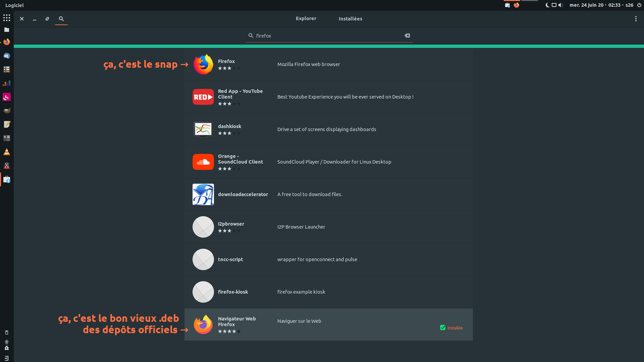
Task: Open the trash icon in the dock
Action: 7,332
